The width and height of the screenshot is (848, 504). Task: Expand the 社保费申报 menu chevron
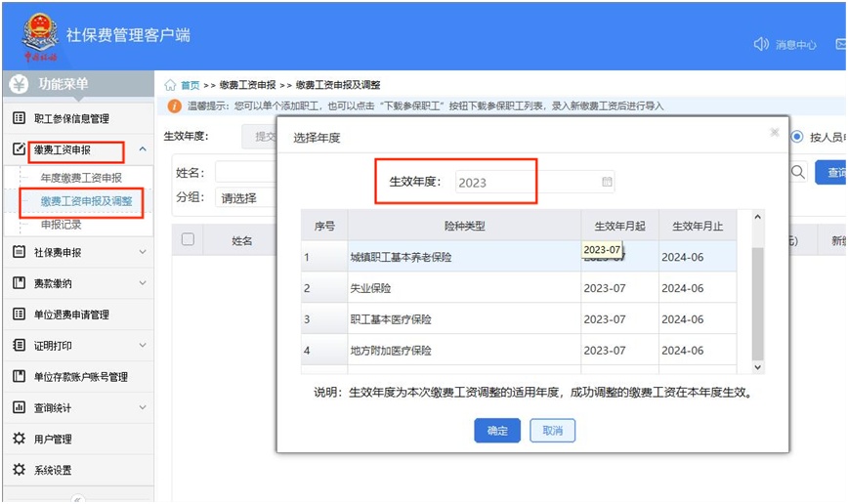(x=143, y=252)
